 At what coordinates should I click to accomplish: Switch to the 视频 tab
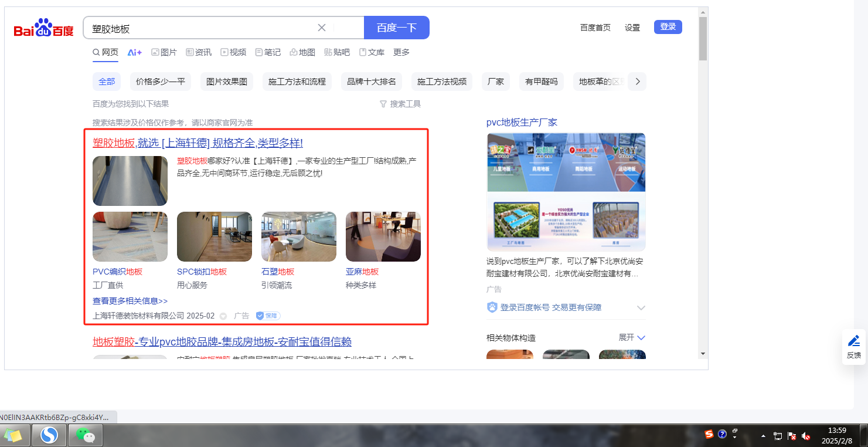[x=233, y=52]
